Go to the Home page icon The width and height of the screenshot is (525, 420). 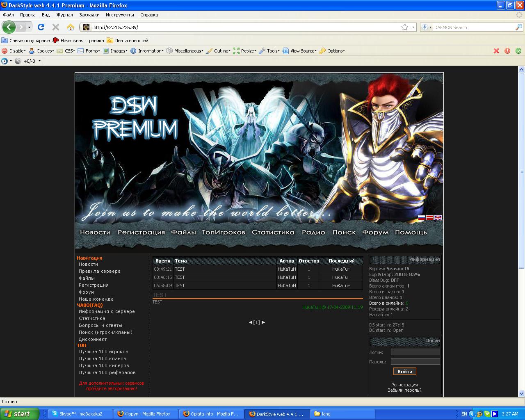pyautogui.click(x=71, y=27)
